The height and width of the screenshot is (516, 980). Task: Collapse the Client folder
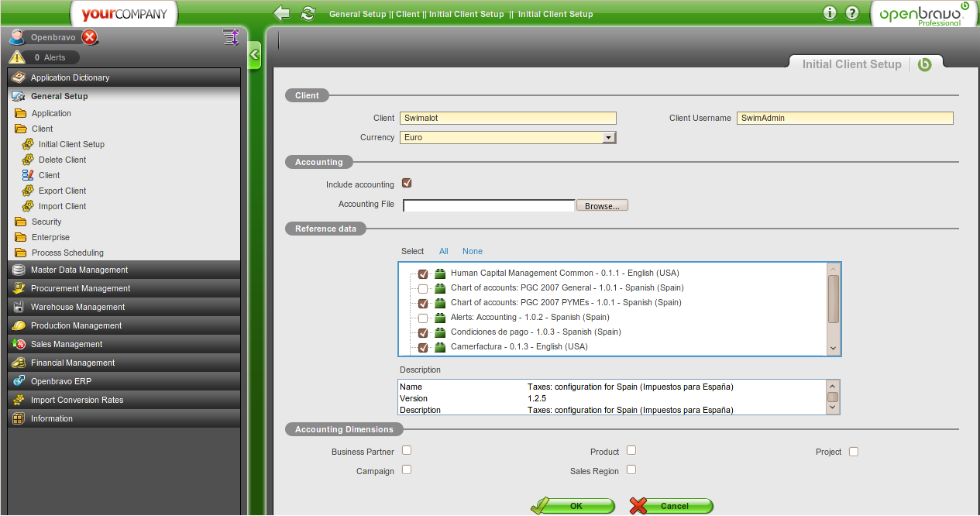coord(20,129)
